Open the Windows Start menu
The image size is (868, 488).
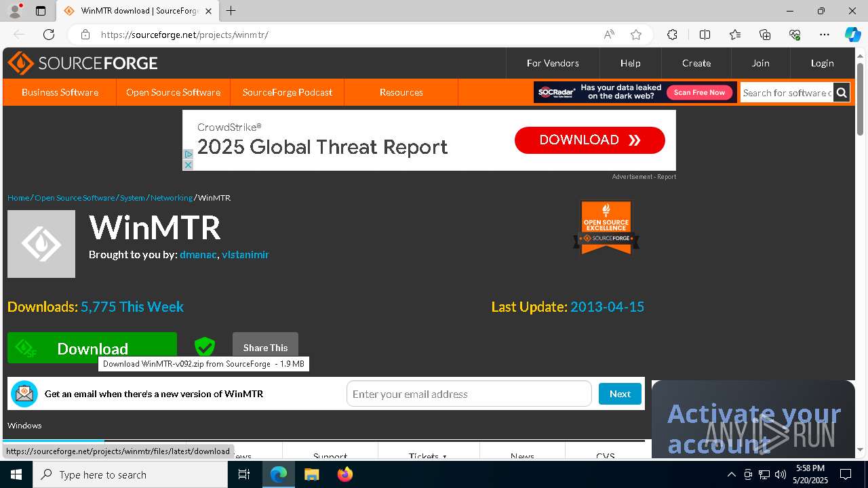click(x=16, y=474)
